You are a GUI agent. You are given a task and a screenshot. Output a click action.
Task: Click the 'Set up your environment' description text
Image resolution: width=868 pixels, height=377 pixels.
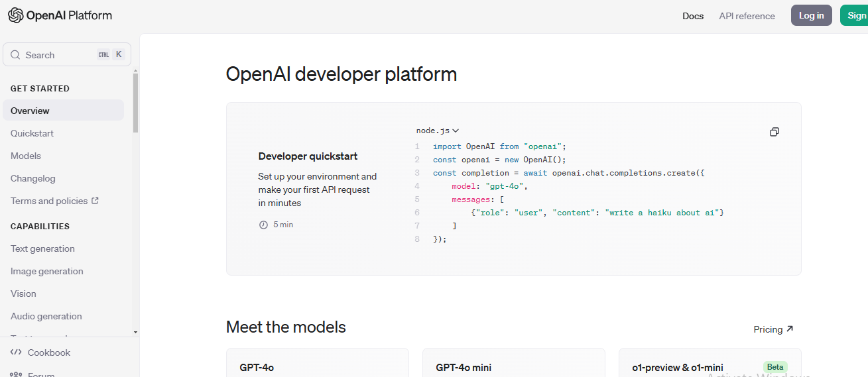(317, 189)
